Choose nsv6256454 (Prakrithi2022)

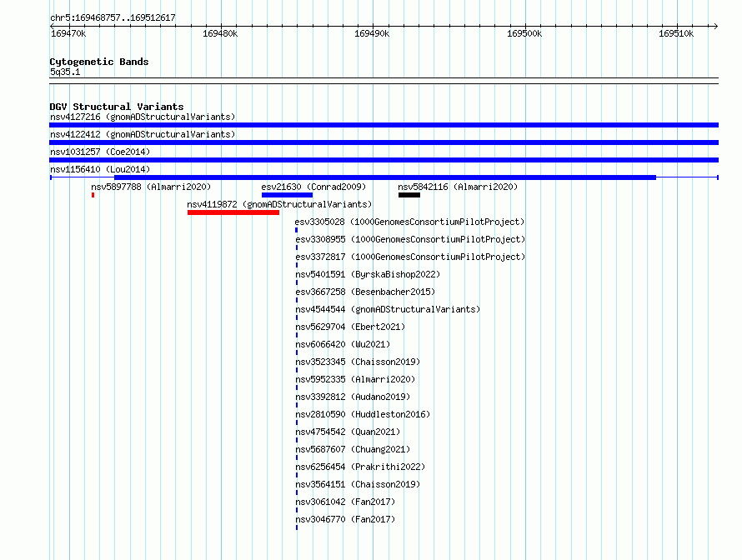pos(360,467)
